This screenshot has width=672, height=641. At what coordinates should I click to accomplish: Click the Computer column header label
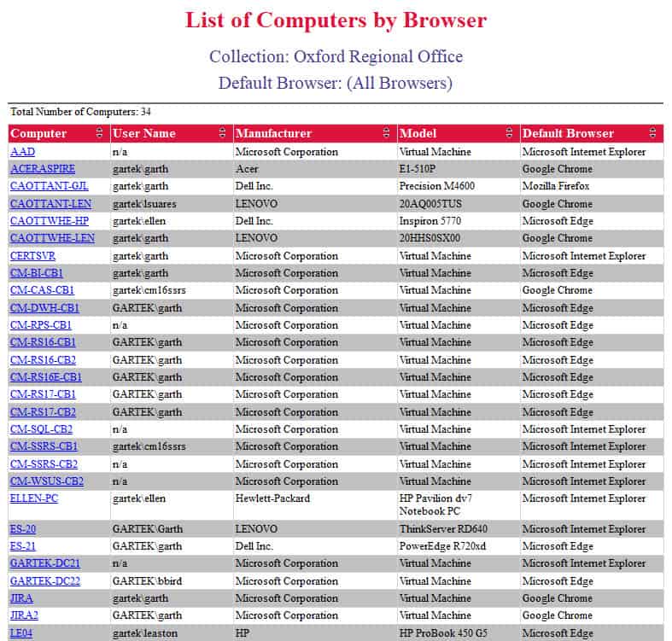[x=38, y=133]
